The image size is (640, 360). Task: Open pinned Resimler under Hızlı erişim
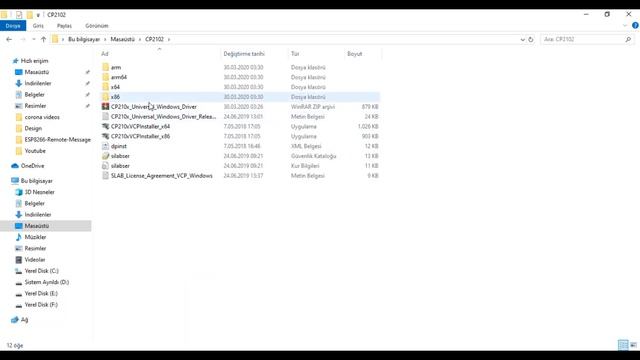click(x=35, y=106)
